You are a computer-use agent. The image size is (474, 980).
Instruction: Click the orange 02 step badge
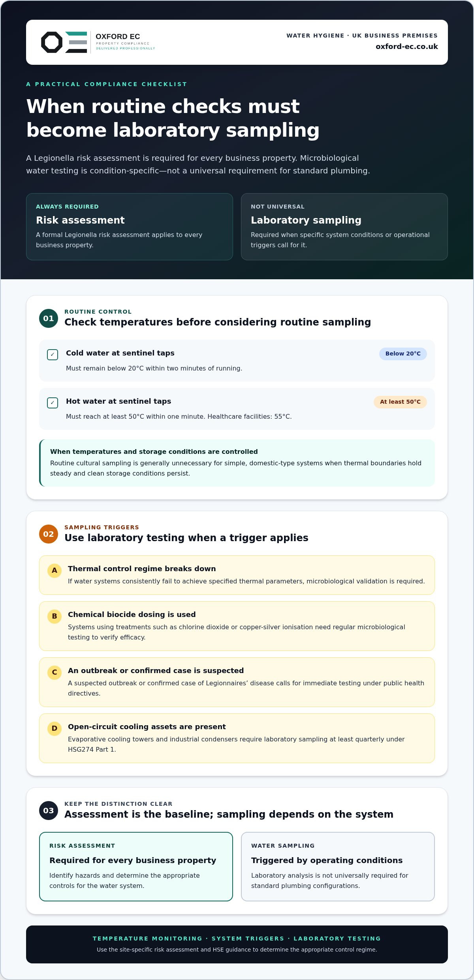point(49,534)
